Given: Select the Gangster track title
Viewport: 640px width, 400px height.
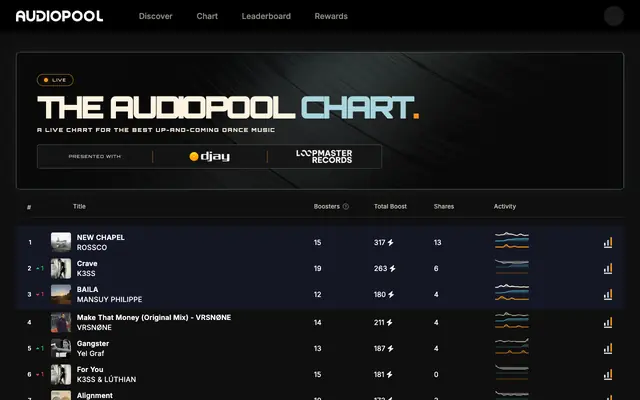Looking at the screenshot, I should 93,344.
